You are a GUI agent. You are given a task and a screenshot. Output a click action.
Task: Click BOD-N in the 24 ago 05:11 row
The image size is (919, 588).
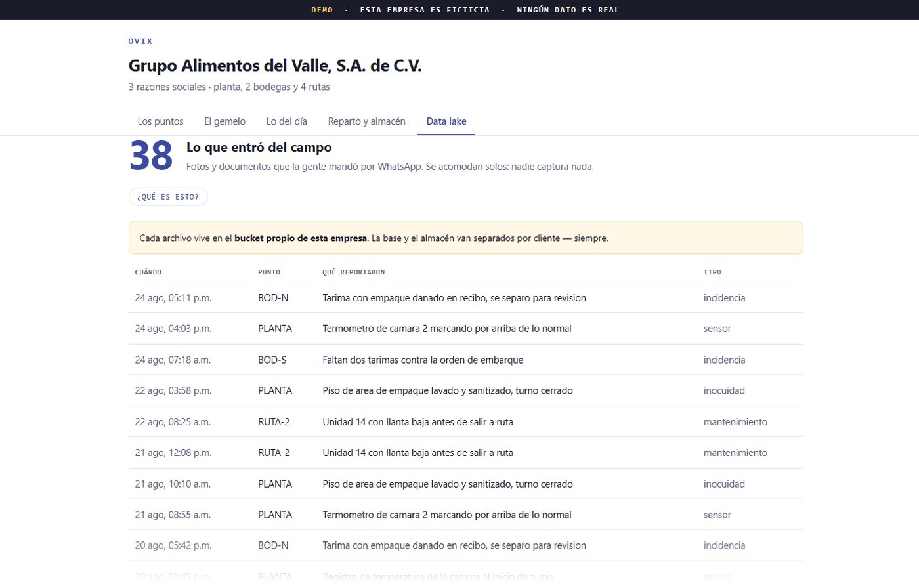[x=273, y=298]
